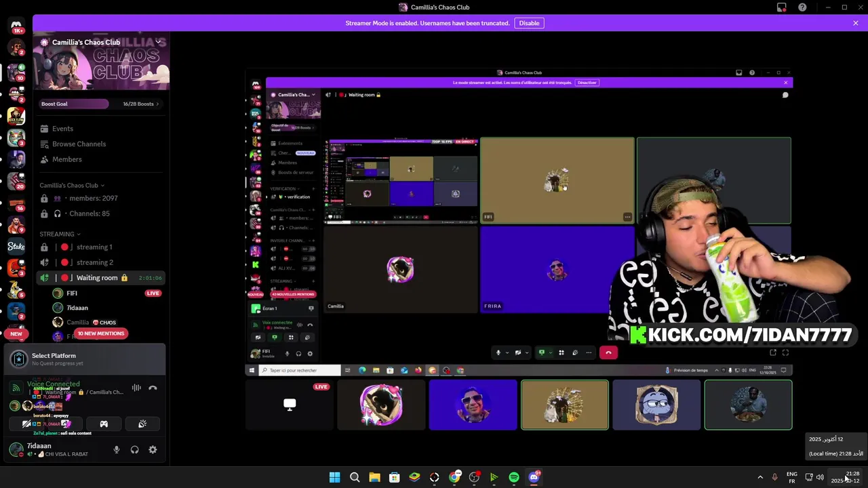Toggle camera in the voice panel

[x=27, y=424]
